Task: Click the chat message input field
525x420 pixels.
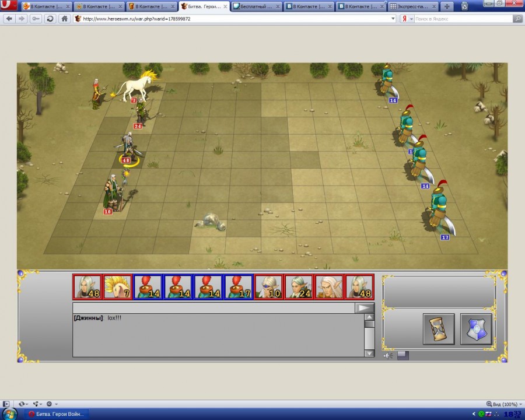Action: coord(213,308)
